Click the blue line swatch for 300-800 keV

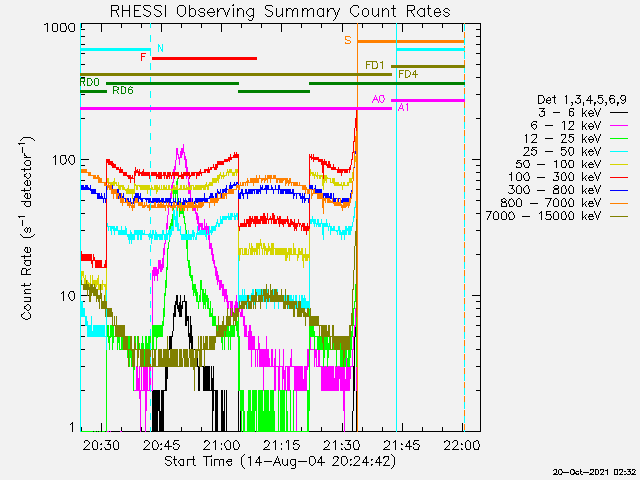pos(618,190)
